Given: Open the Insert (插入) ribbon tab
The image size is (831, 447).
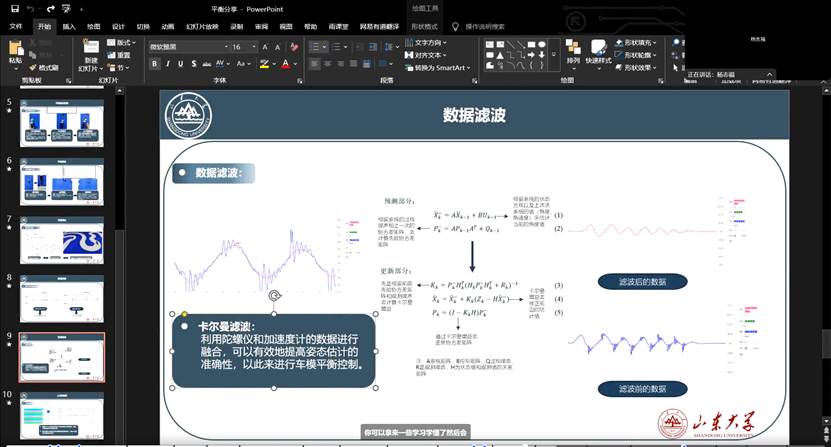Looking at the screenshot, I should [x=68, y=27].
